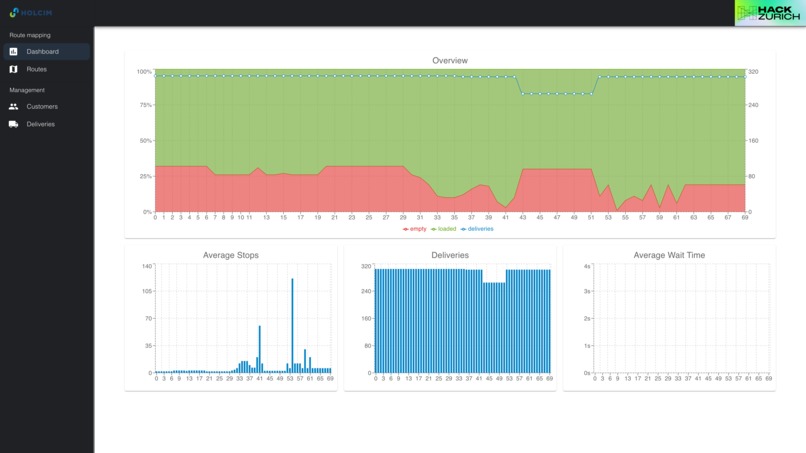Viewport: 806px width, 453px height.
Task: Click the Management section label
Action: [x=27, y=90]
